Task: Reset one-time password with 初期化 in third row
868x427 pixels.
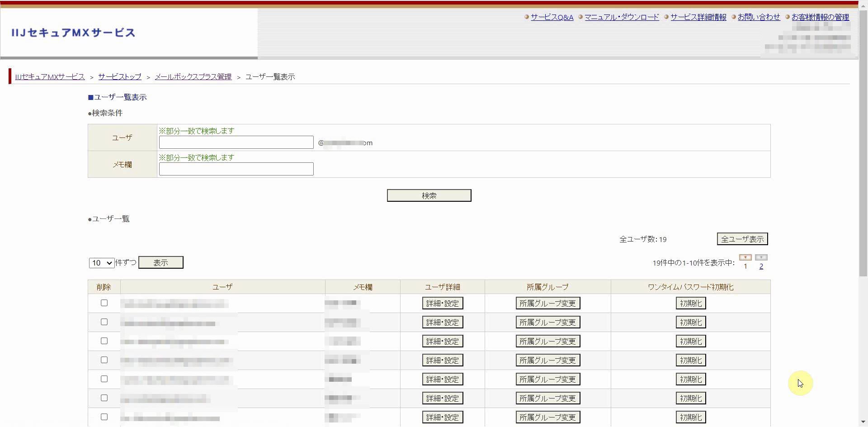Action: click(x=691, y=341)
